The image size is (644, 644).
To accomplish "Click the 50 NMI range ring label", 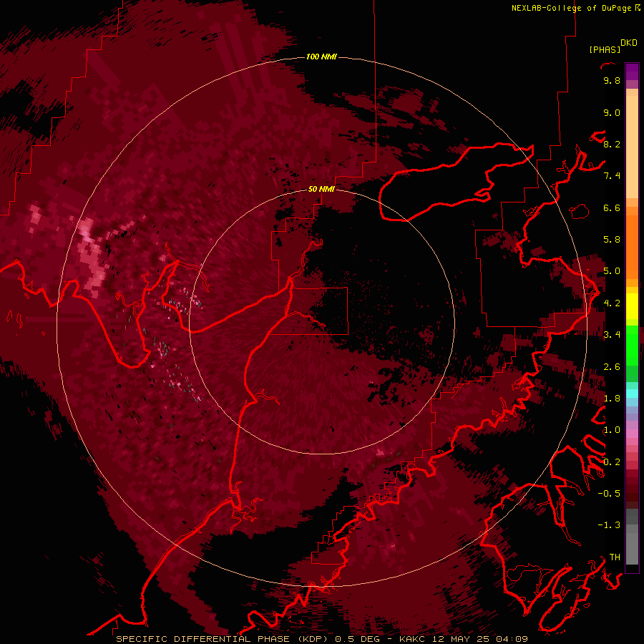I will click(x=321, y=189).
